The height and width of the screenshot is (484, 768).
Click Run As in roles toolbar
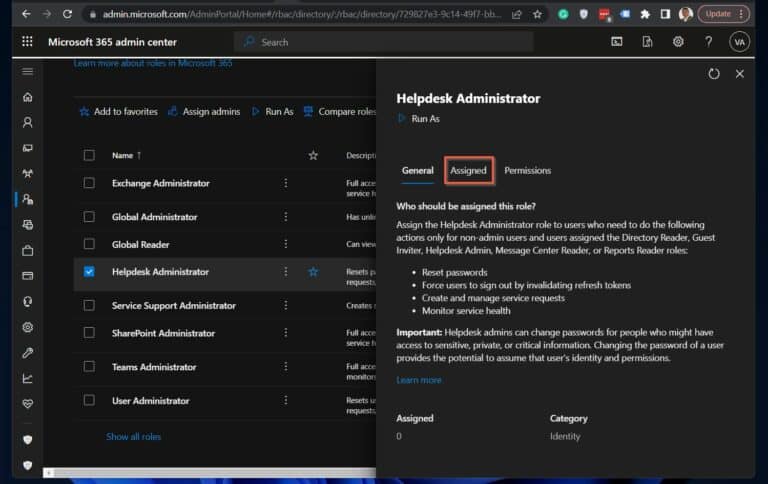(272, 112)
